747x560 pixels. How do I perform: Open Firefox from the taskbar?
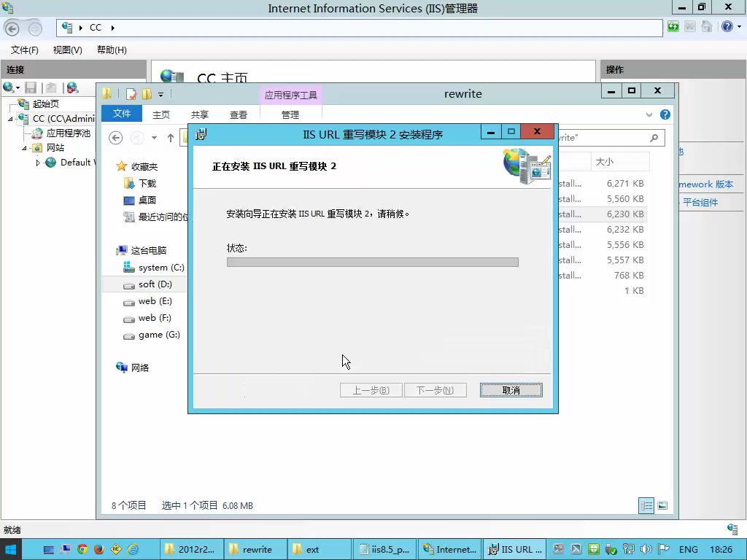pos(99,550)
